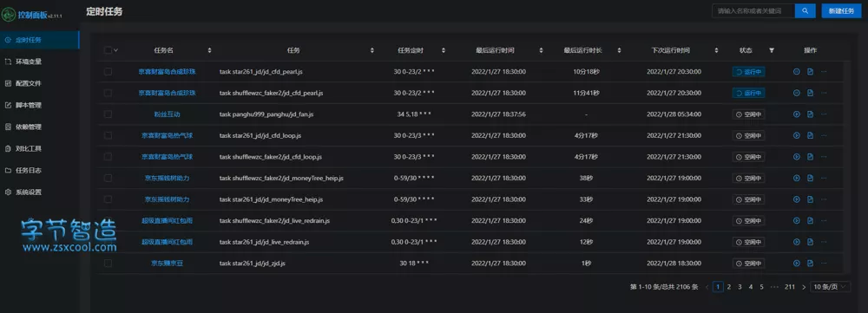The width and height of the screenshot is (868, 313).
Task: Open 系统设置 in the sidebar
Action: point(39,192)
